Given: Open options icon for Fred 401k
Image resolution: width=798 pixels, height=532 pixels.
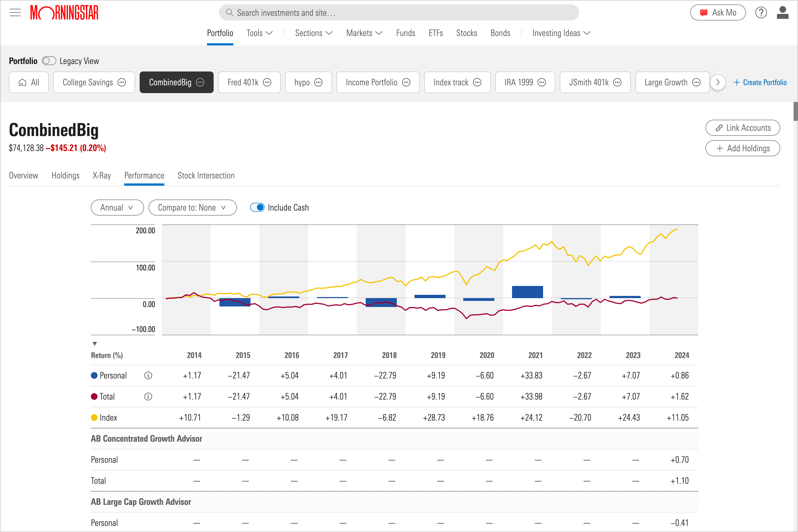Looking at the screenshot, I should (267, 83).
